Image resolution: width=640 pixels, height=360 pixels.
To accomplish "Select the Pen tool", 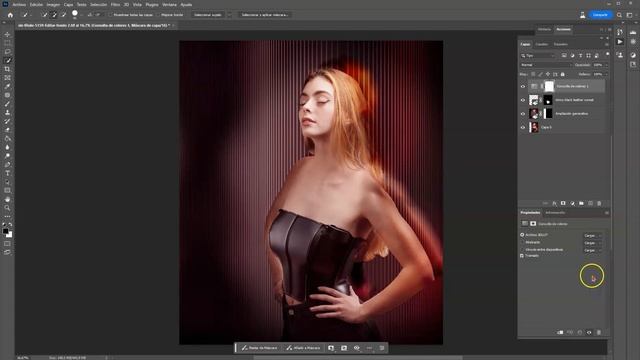I will 7,164.
